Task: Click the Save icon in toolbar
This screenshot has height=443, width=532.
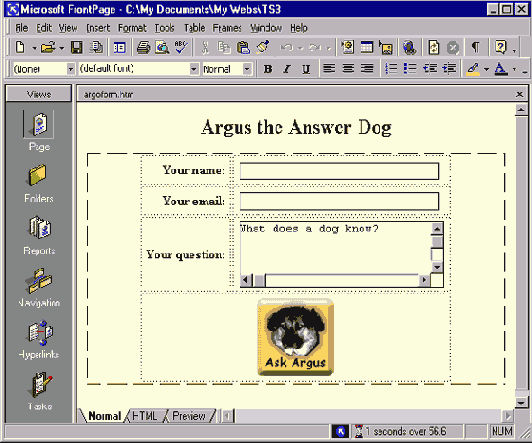Action: (77, 47)
